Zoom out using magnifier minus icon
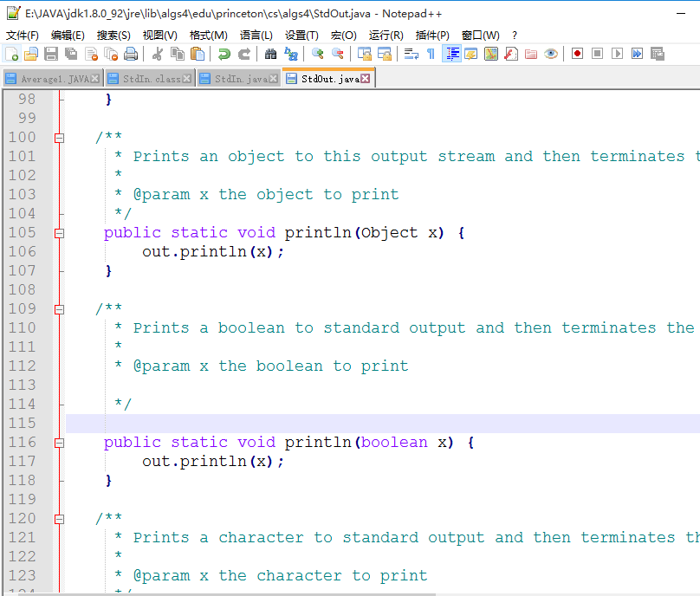The height and width of the screenshot is (596, 700). coord(338,54)
